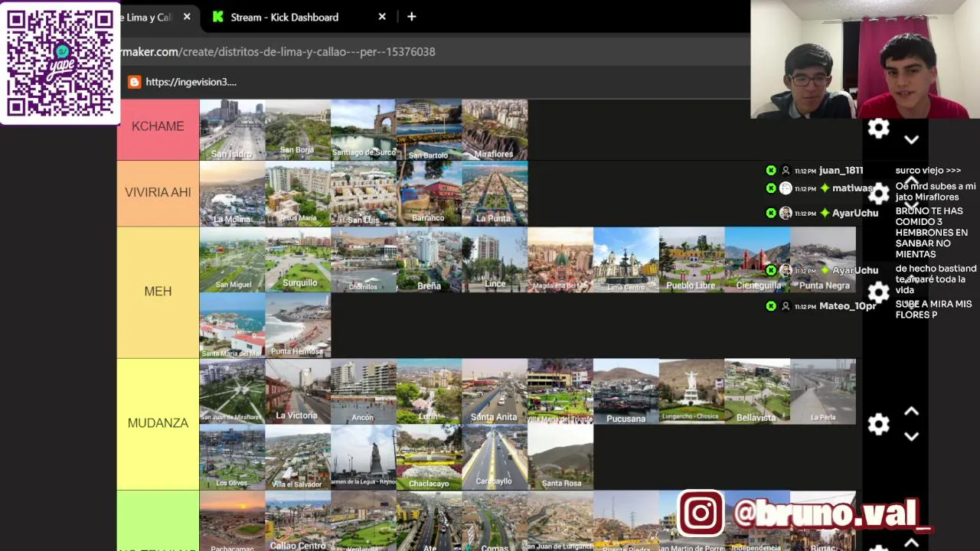The height and width of the screenshot is (551, 980).
Task: Click the Santa Anita image
Action: [x=495, y=391]
